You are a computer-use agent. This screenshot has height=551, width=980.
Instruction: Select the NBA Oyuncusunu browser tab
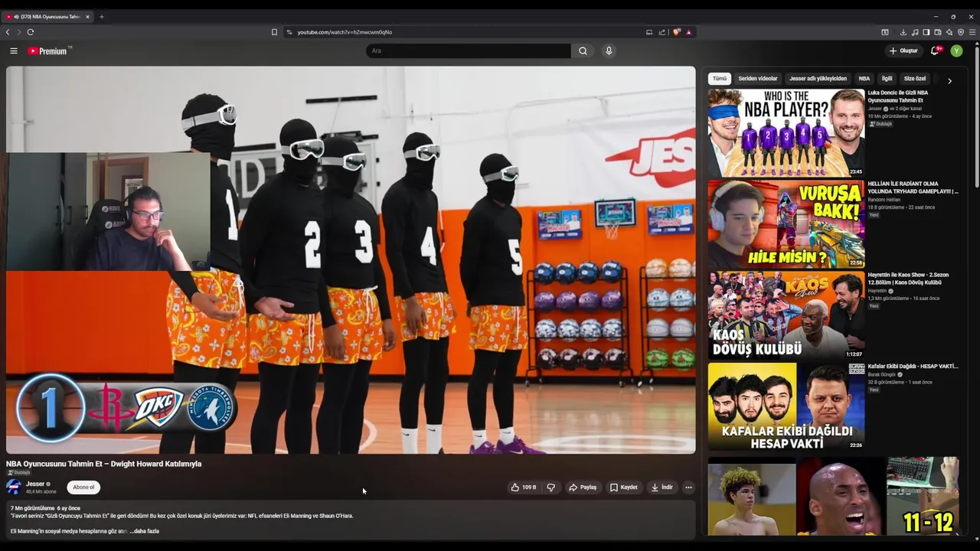click(47, 16)
